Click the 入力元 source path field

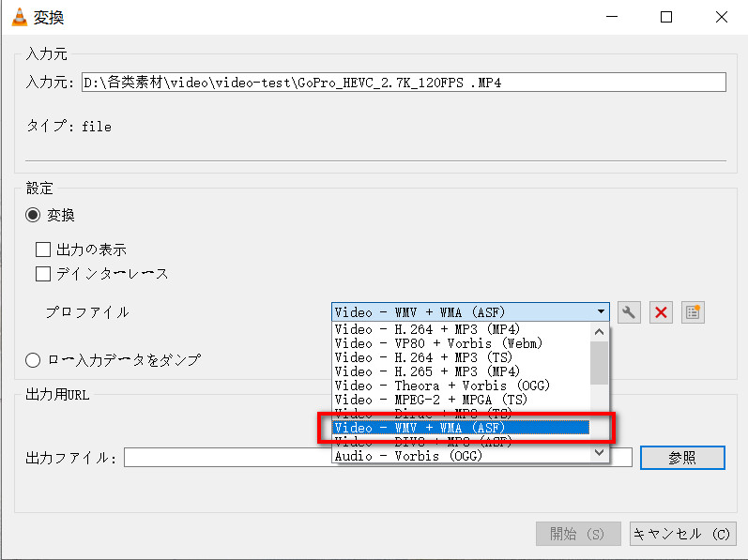[404, 83]
